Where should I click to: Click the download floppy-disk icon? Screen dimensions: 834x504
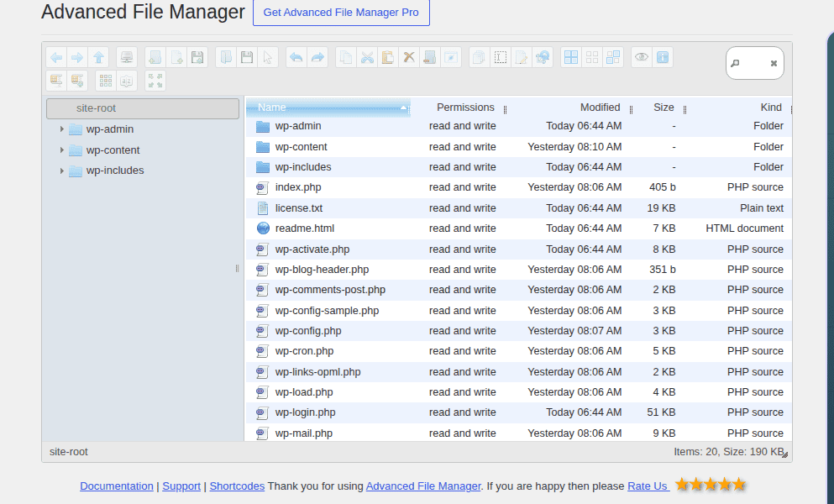pyautogui.click(x=247, y=57)
